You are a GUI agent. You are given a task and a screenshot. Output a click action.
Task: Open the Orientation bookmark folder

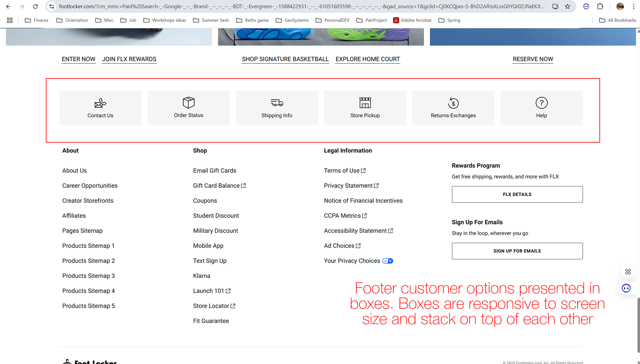(x=72, y=20)
